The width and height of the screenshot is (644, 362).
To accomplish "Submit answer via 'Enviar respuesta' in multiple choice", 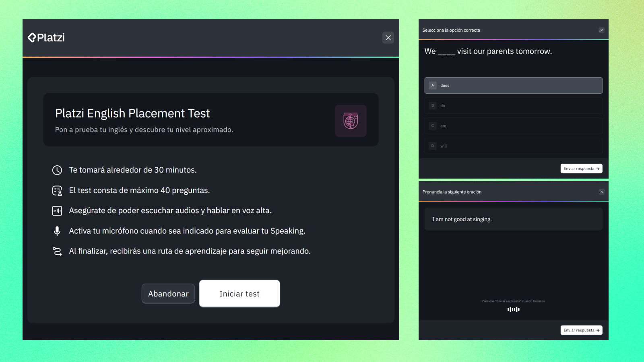I will (581, 169).
